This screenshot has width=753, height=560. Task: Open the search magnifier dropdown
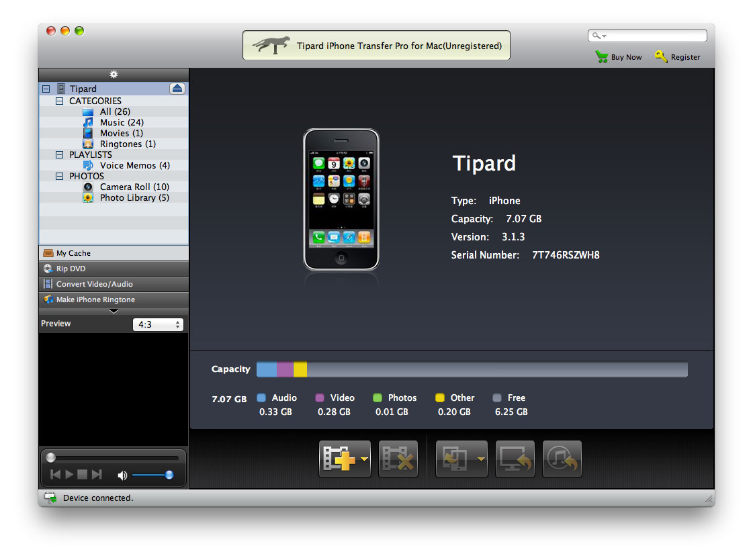point(599,36)
